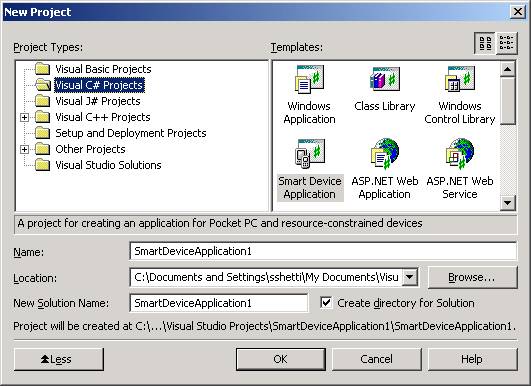Click Browse to choose a location
This screenshot has height=386, width=531.
tap(472, 277)
